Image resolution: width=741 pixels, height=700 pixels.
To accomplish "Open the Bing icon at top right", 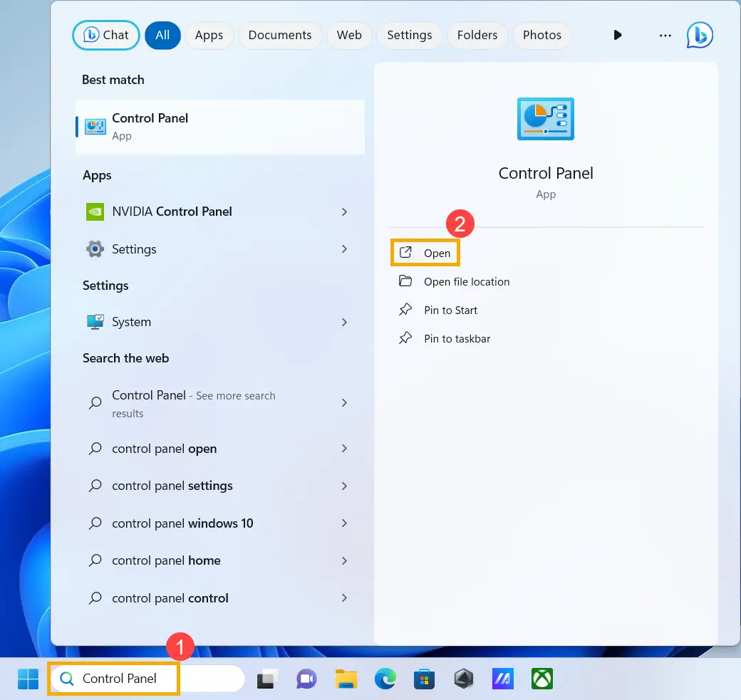I will [x=700, y=35].
